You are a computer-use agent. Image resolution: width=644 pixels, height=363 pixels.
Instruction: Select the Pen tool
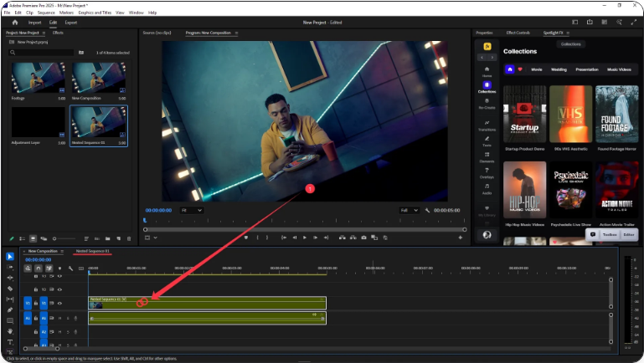pyautogui.click(x=10, y=310)
